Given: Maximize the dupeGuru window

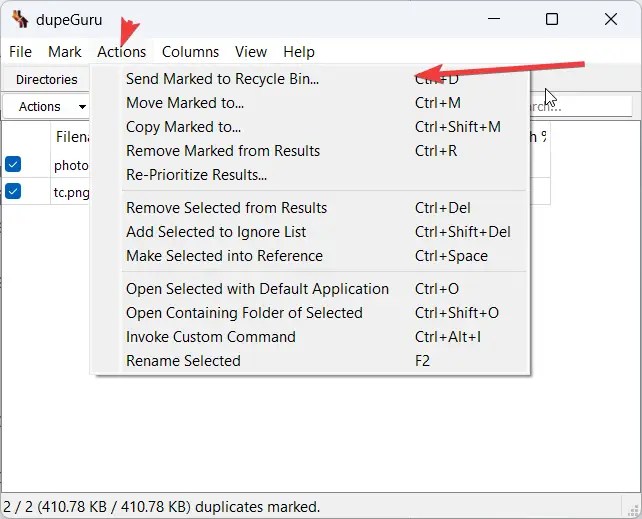Looking at the screenshot, I should pos(552,19).
